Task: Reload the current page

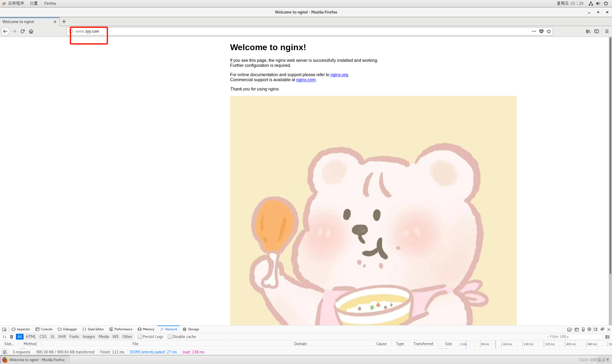Action: point(23,31)
